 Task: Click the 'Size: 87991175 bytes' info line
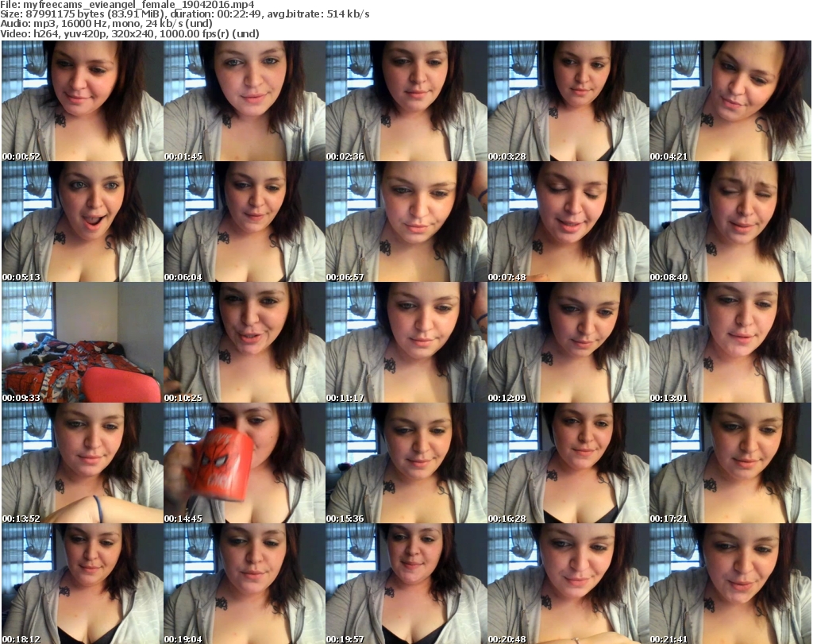(184, 14)
